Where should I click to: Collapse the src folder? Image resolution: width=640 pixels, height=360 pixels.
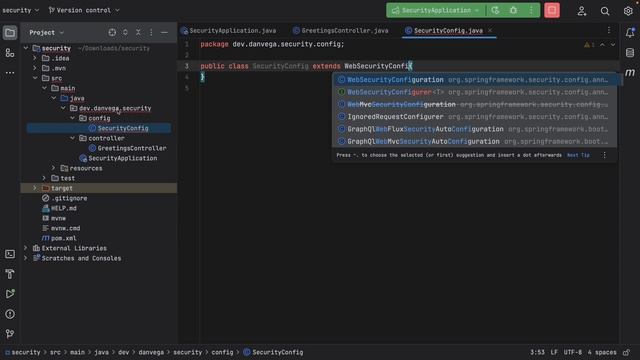[x=35, y=78]
